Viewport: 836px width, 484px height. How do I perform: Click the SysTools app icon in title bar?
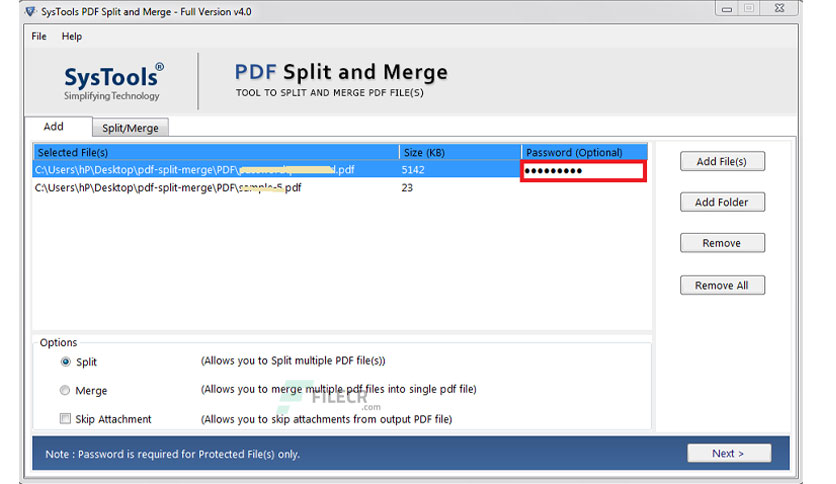click(30, 11)
